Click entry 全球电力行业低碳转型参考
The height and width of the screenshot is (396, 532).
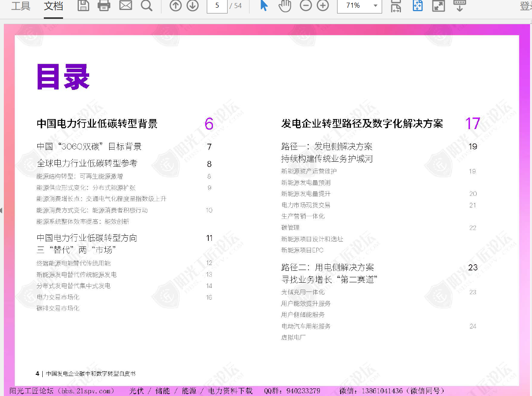87,163
